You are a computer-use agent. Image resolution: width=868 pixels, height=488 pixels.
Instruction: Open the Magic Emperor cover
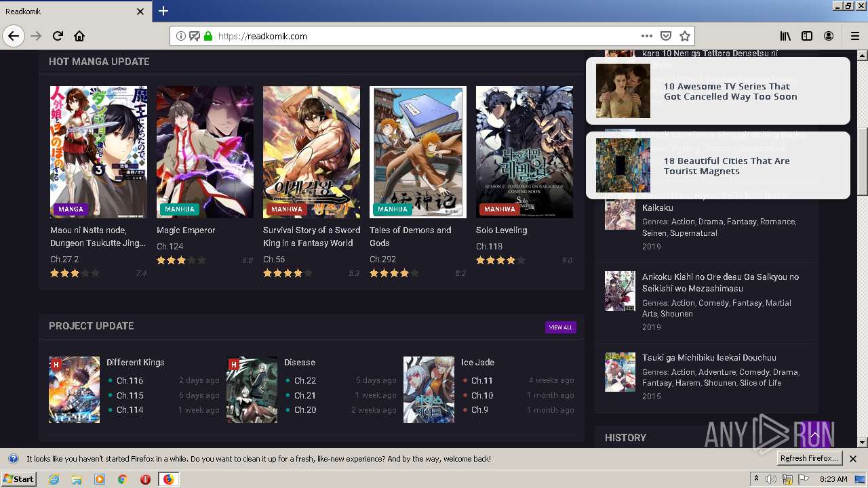(205, 152)
